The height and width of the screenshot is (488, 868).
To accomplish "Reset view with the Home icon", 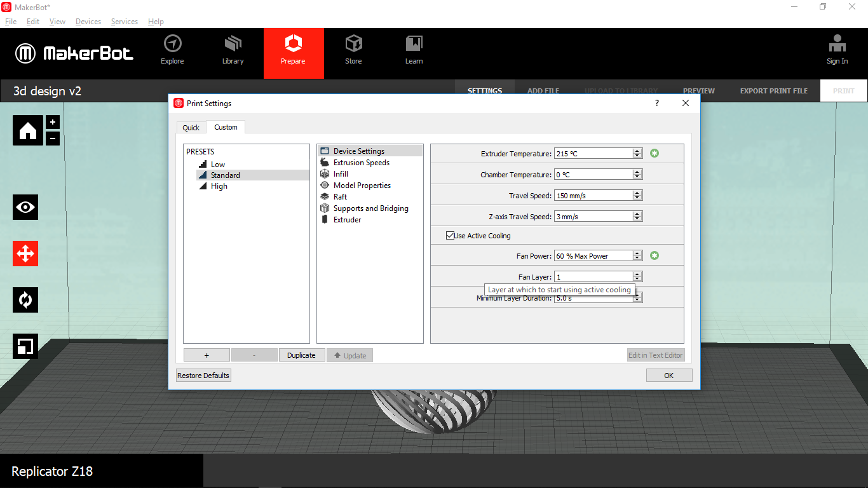I will coord(28,130).
